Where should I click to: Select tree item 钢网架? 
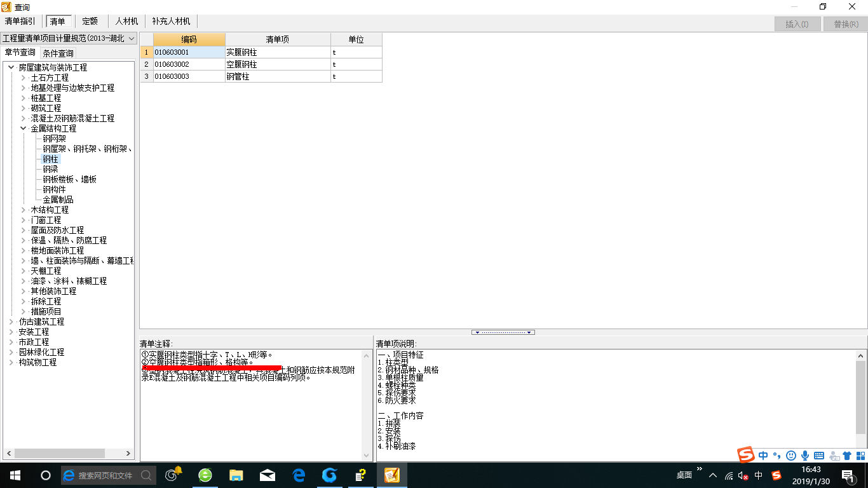pyautogui.click(x=55, y=139)
